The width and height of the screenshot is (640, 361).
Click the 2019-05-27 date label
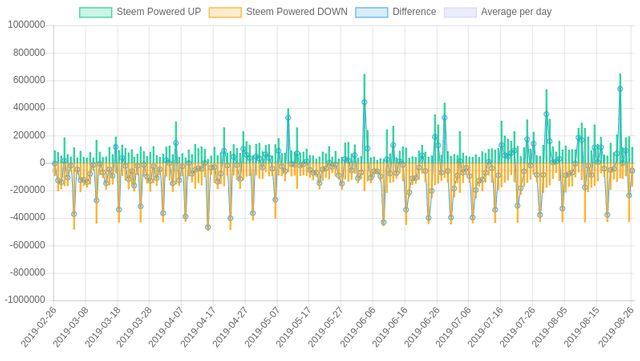tap(325, 327)
